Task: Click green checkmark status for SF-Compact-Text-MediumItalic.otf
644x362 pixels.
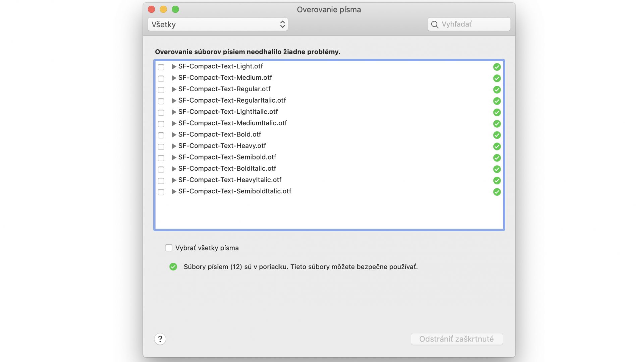Action: click(x=497, y=124)
